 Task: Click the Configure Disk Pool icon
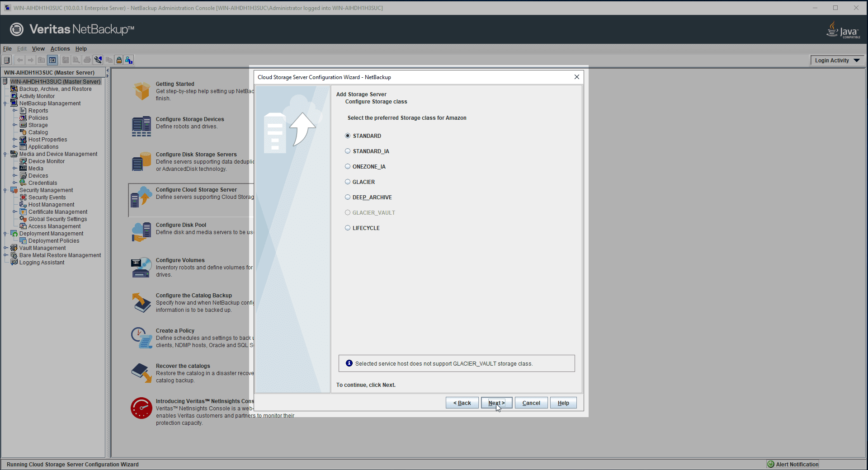point(142,232)
